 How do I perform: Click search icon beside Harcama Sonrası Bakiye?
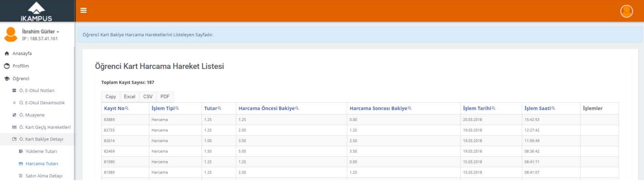pos(409,108)
